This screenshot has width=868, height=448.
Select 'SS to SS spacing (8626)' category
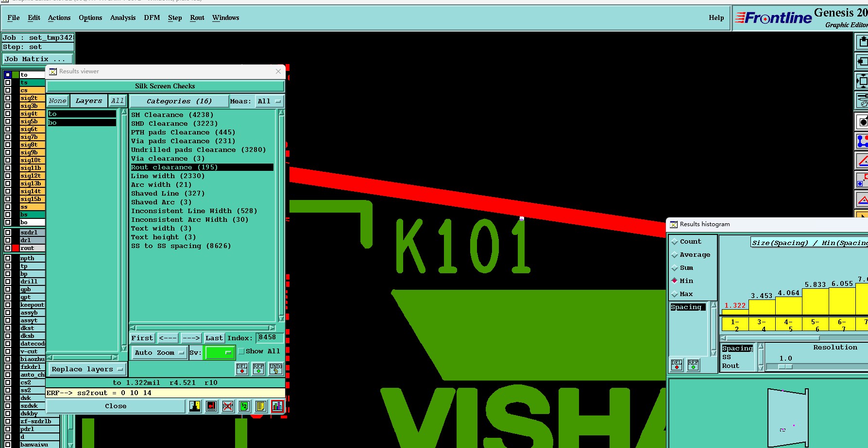[x=181, y=246]
